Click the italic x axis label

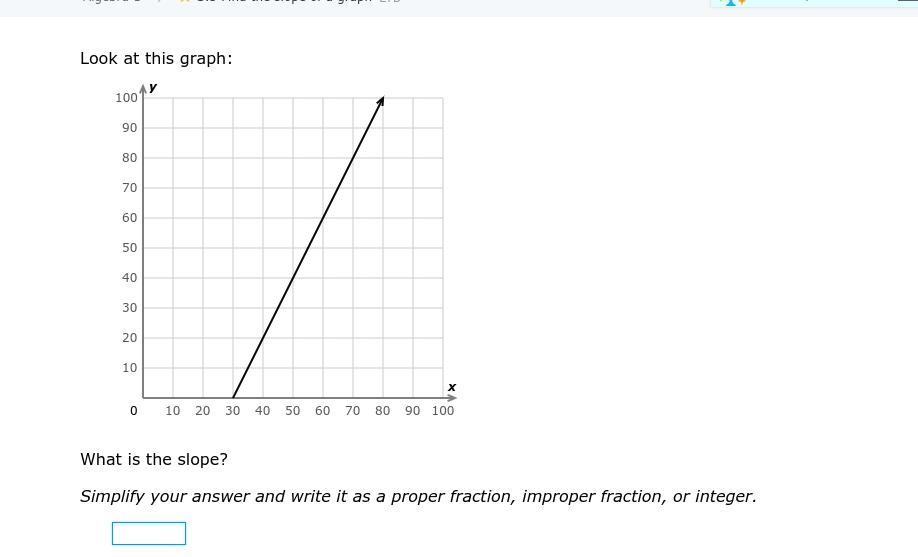(452, 387)
